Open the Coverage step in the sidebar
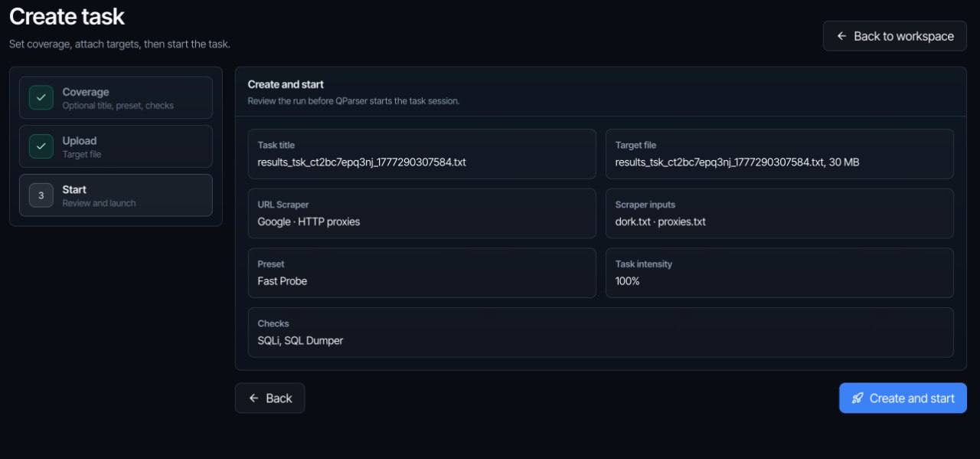Screen dimensions: 980x459 click(116, 97)
